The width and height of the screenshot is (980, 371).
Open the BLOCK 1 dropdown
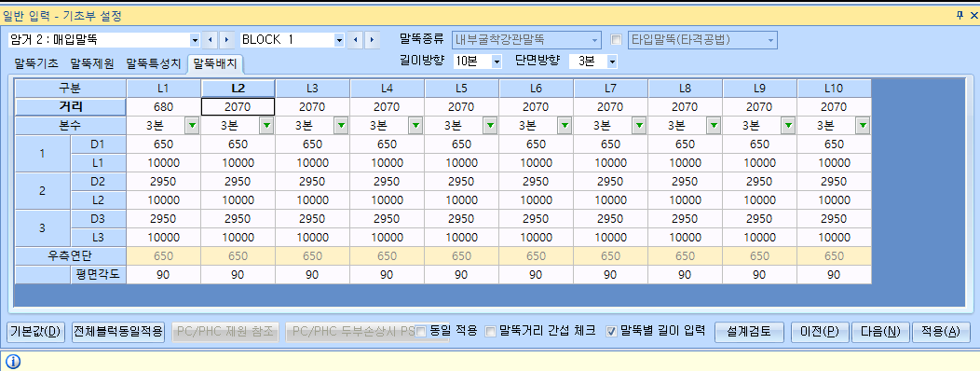339,40
